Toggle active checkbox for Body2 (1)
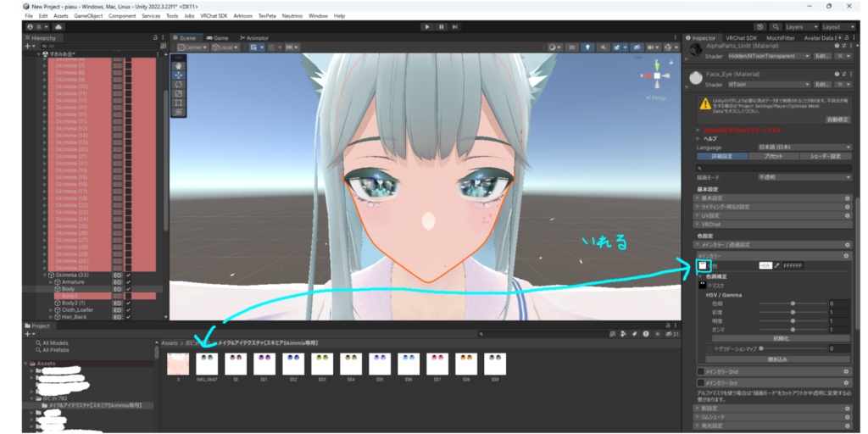Screen dimensions: 868x434 129,303
